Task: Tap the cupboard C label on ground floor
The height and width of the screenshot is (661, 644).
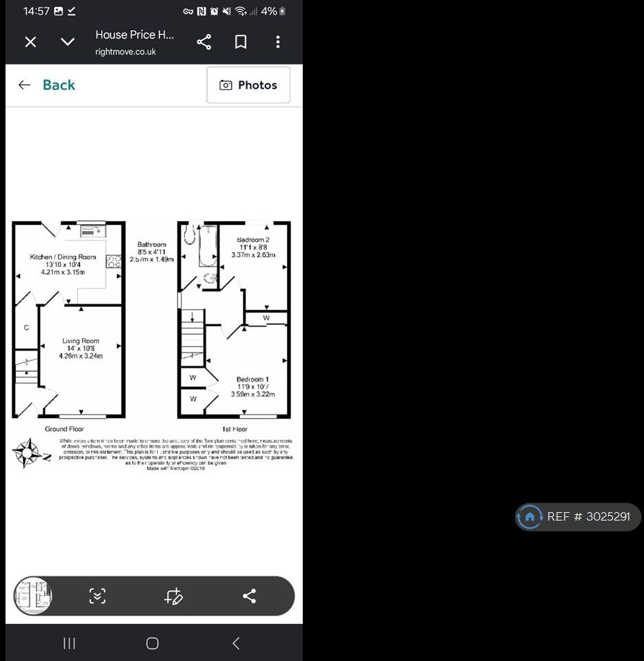Action: coord(26,328)
